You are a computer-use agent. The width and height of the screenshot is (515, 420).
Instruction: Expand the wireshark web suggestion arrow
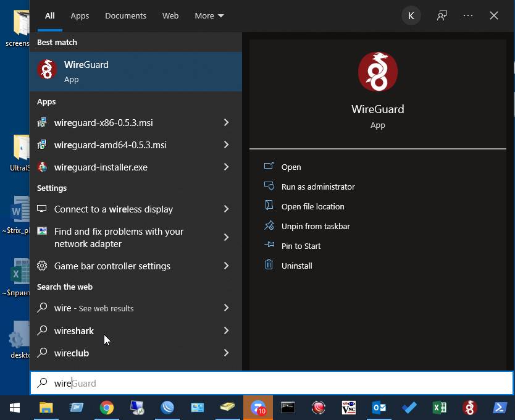226,330
